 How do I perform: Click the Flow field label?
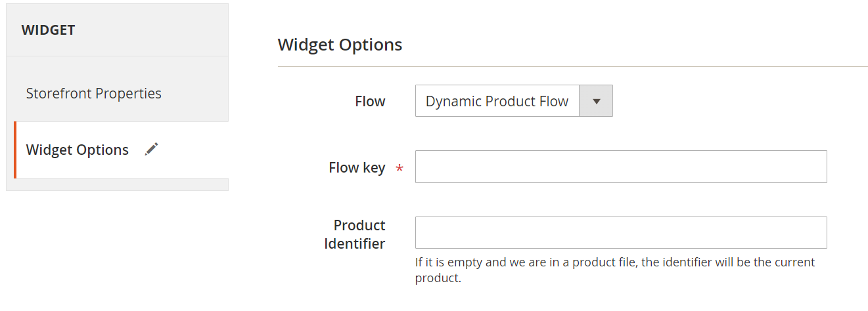(370, 102)
